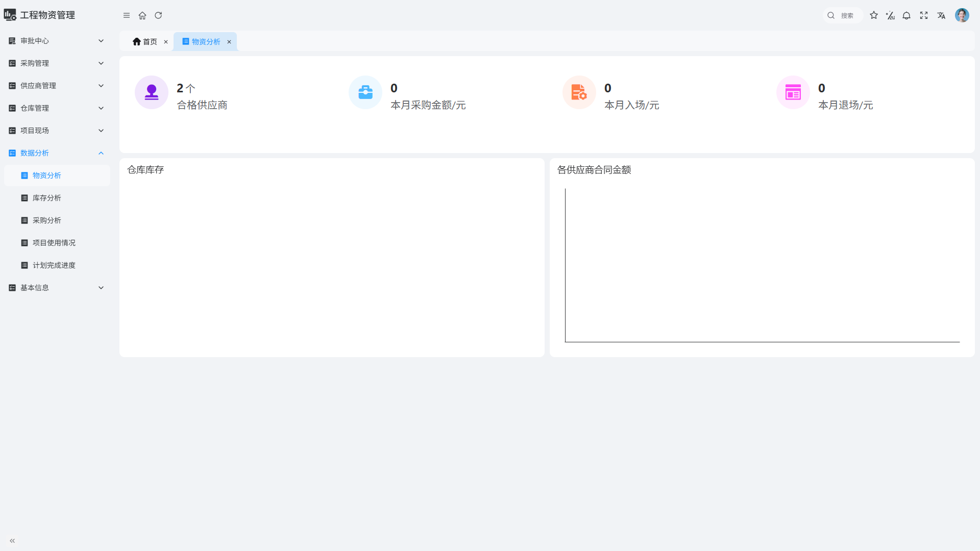Click the 2 个 supplier count value
The width and height of the screenshot is (980, 551).
pyautogui.click(x=186, y=88)
